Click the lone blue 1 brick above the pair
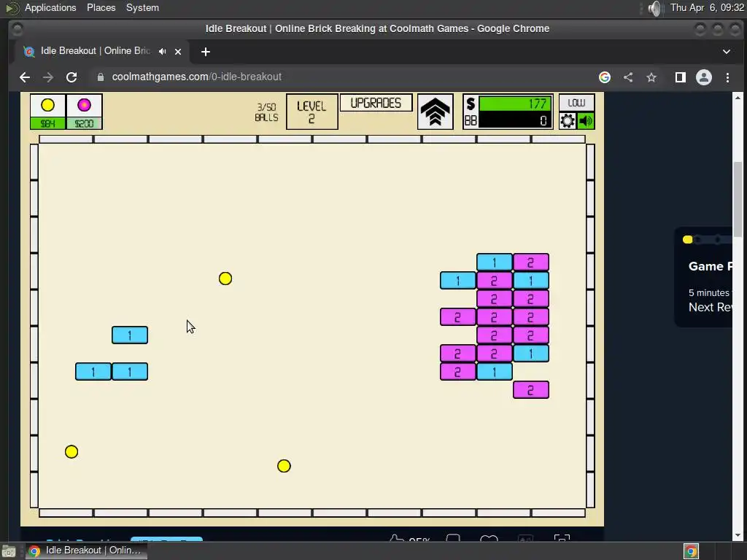 pos(130,335)
